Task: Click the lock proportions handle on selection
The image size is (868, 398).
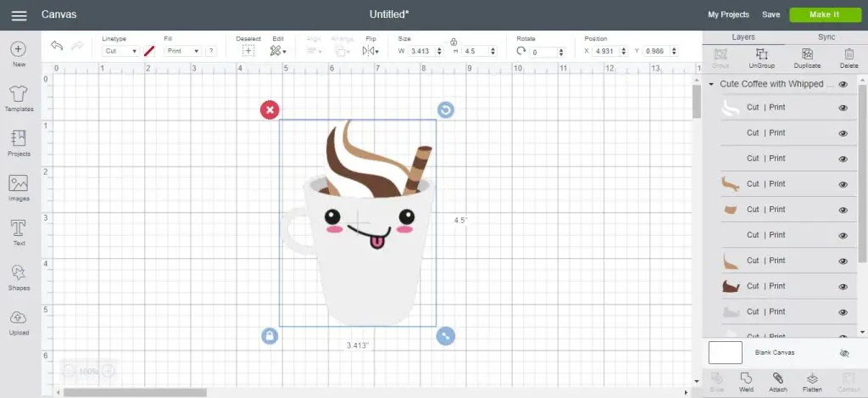Action: click(x=270, y=336)
